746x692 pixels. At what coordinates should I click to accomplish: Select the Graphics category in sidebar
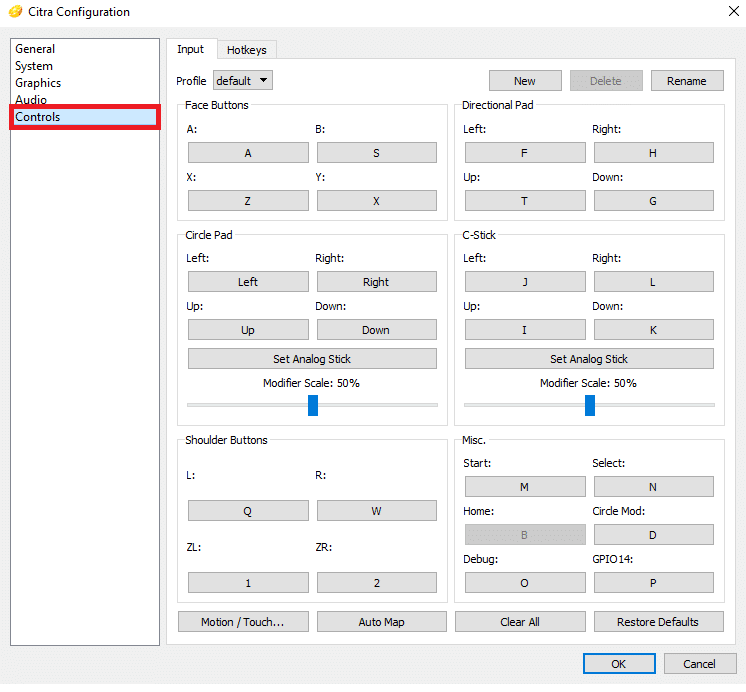[x=38, y=83]
